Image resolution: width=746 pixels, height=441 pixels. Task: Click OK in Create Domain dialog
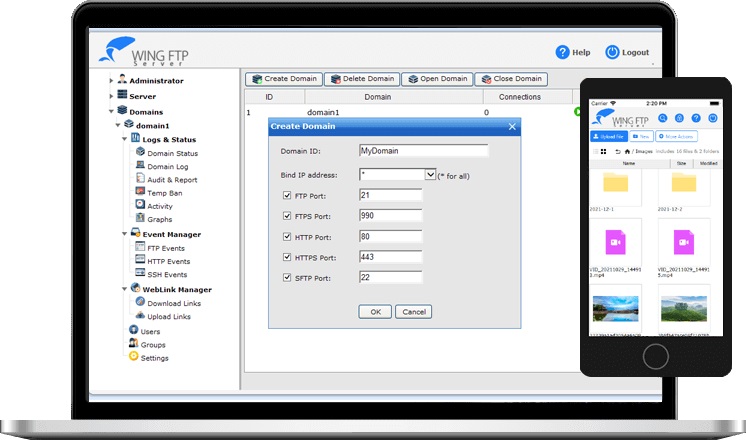pos(375,312)
